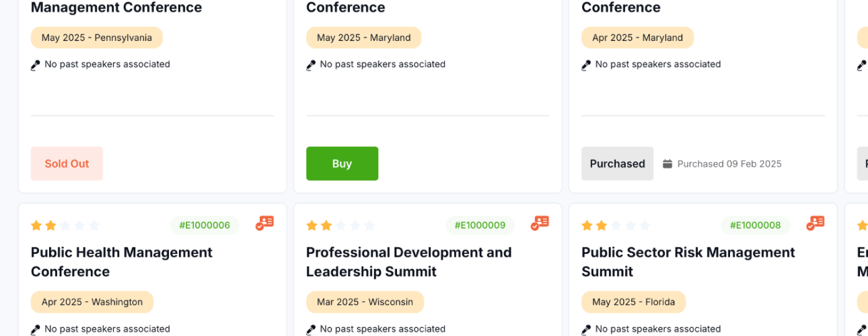The height and width of the screenshot is (336, 868).
Task: Click the Sold Out button
Action: point(67,163)
